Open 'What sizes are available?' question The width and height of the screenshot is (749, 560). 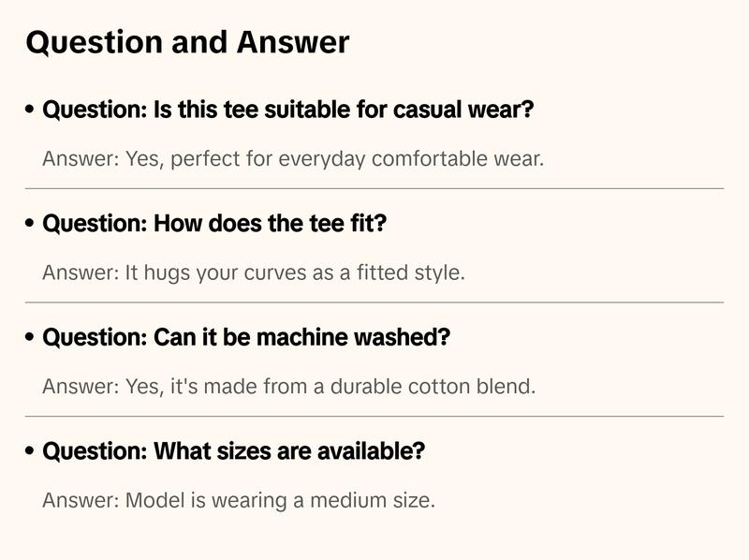pos(234,451)
